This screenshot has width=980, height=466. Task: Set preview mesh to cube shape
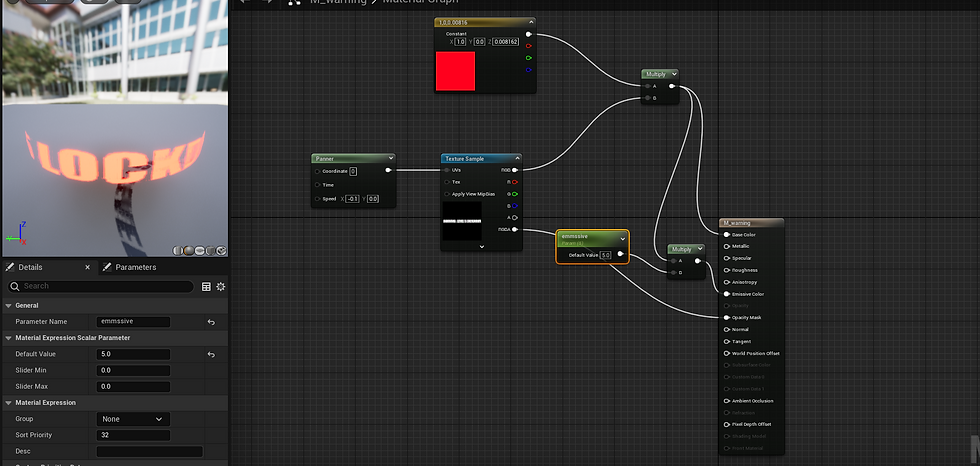pos(211,250)
